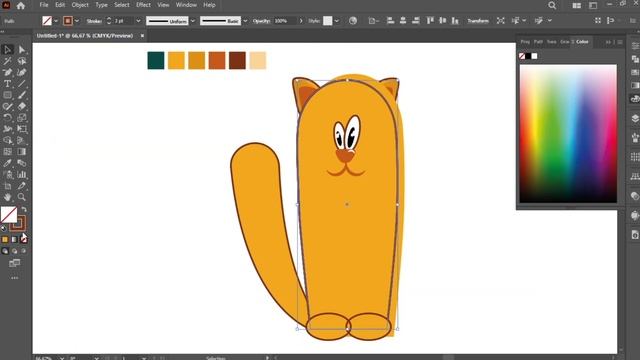This screenshot has height=360, width=640.
Task: Open the Uniform width profile dropdown
Action: click(x=193, y=21)
